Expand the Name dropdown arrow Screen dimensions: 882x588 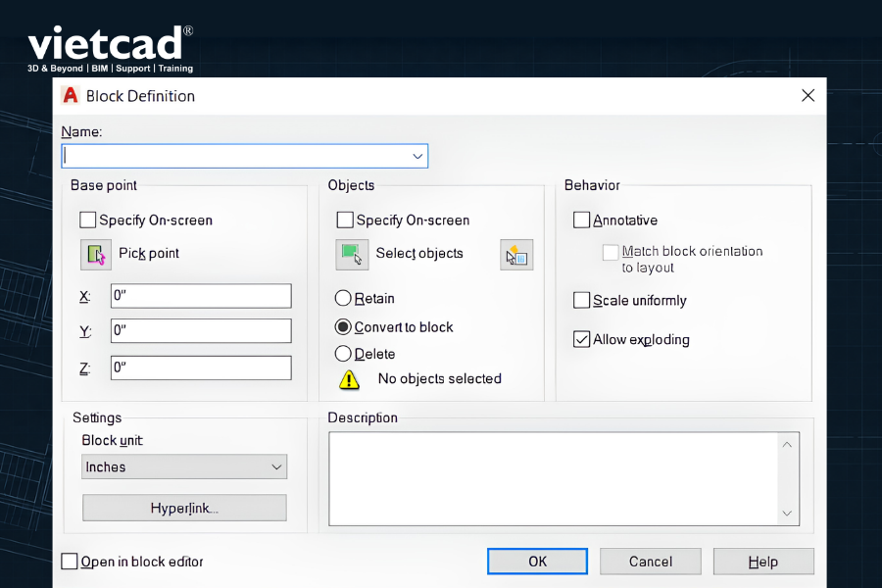[x=417, y=157]
